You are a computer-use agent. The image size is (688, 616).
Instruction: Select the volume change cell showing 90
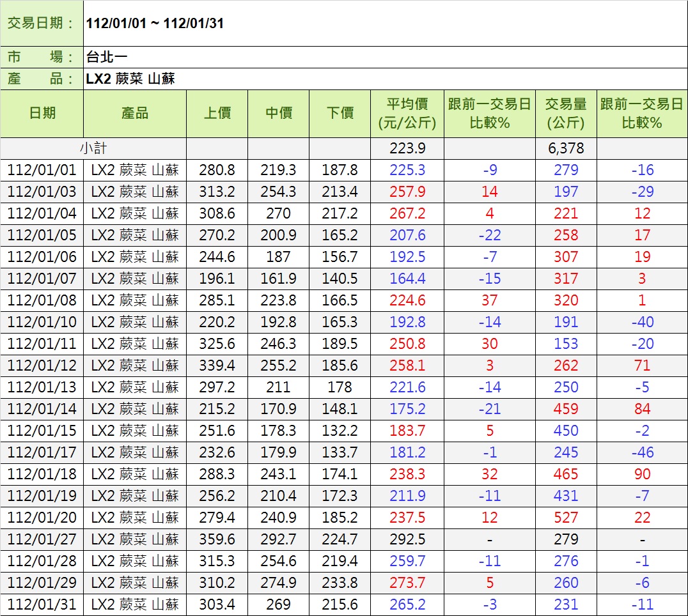[x=642, y=474]
